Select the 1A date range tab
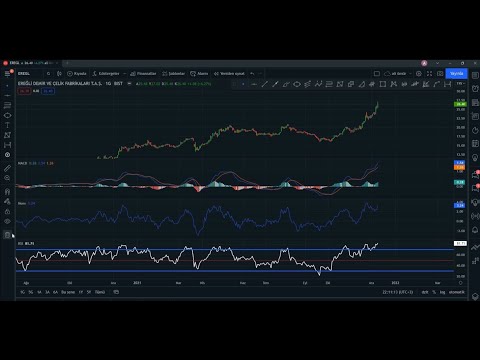 coord(39,292)
